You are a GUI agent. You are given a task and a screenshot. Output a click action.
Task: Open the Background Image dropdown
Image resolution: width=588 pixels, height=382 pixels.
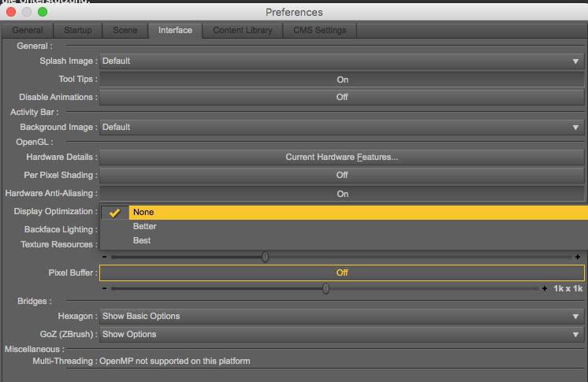coord(342,127)
